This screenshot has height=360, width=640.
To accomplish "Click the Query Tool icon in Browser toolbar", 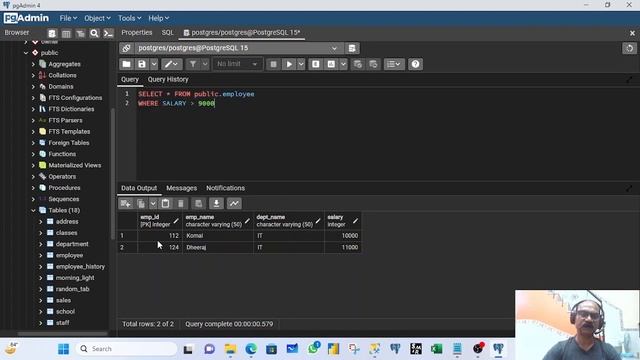I will [52, 33].
